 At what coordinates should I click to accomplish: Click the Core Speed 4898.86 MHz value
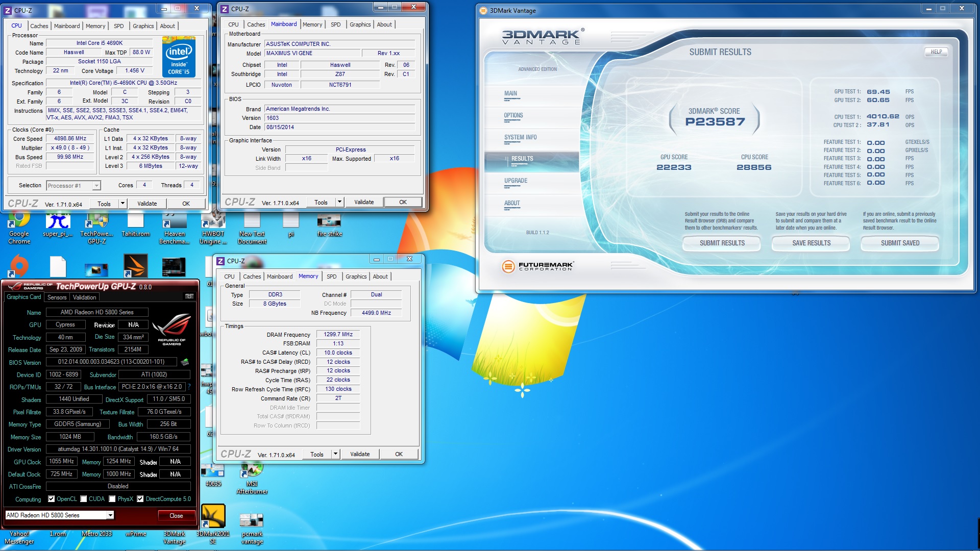(70, 138)
